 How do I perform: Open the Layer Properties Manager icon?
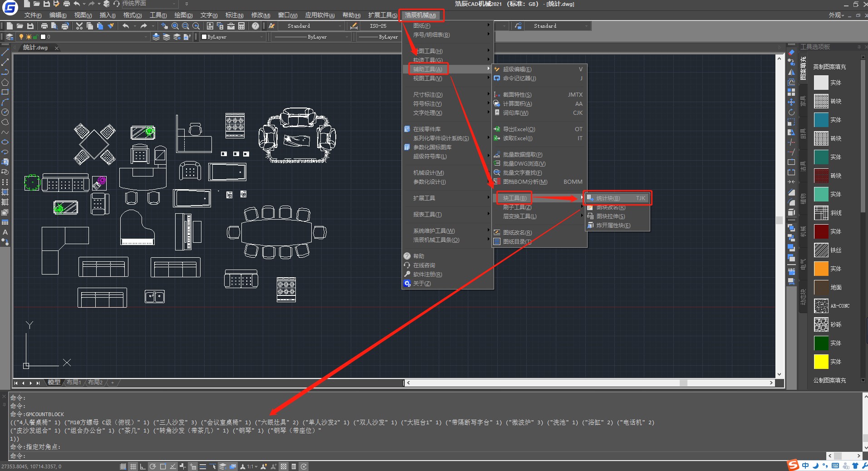(x=10, y=37)
